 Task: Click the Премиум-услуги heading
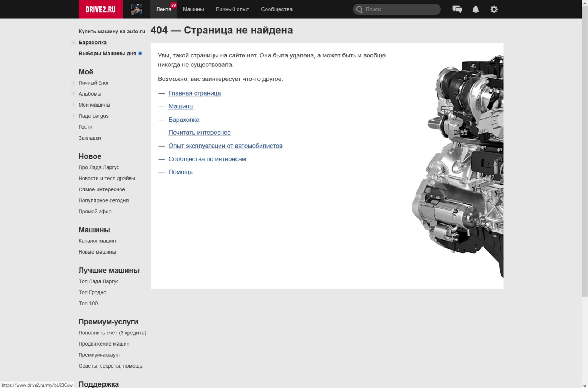pyautogui.click(x=108, y=322)
